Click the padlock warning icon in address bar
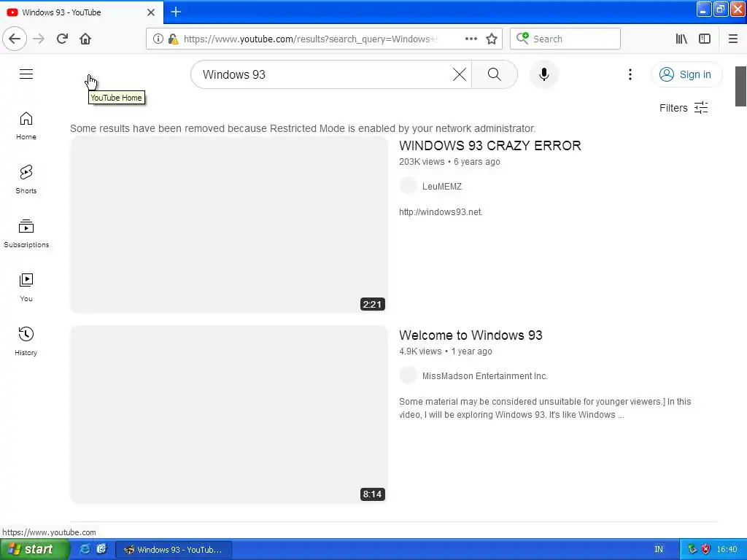Image resolution: width=747 pixels, height=560 pixels. click(174, 39)
